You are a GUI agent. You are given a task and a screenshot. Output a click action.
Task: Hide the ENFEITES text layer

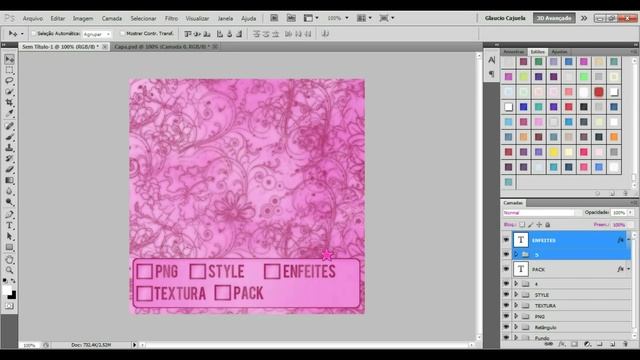506,240
